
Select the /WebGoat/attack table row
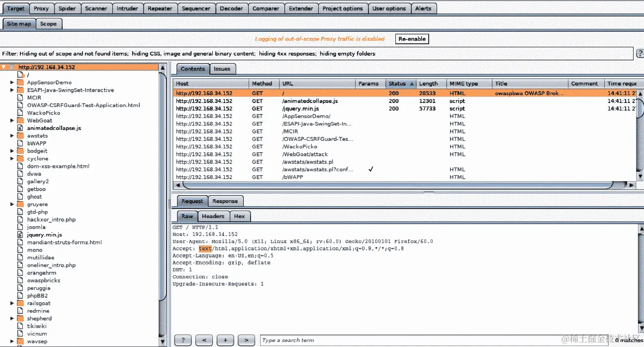[x=405, y=154]
